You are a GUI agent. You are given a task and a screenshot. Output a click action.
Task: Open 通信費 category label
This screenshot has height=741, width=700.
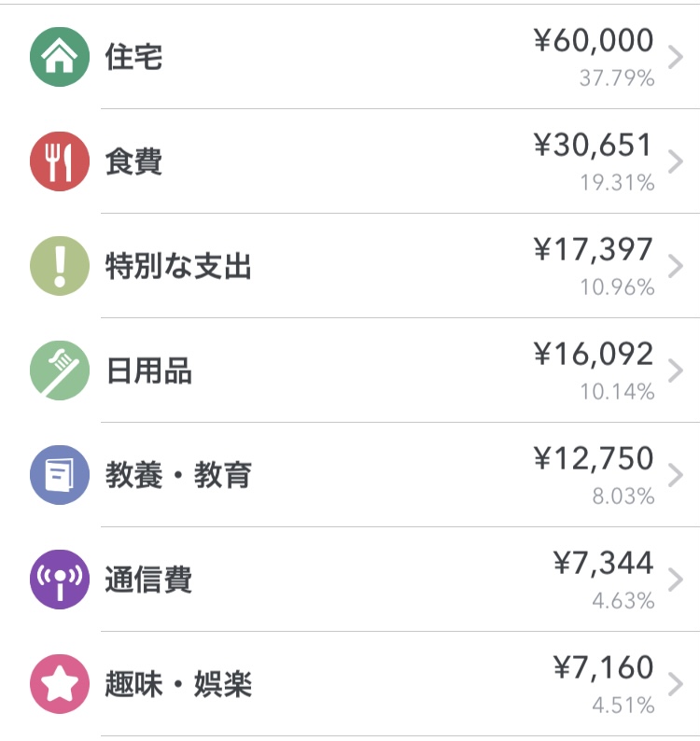pos(148,580)
